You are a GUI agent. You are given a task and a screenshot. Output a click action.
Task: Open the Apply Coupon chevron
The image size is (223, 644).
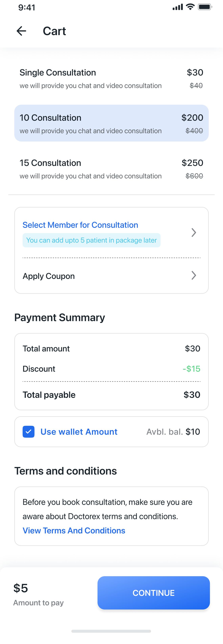(x=193, y=276)
